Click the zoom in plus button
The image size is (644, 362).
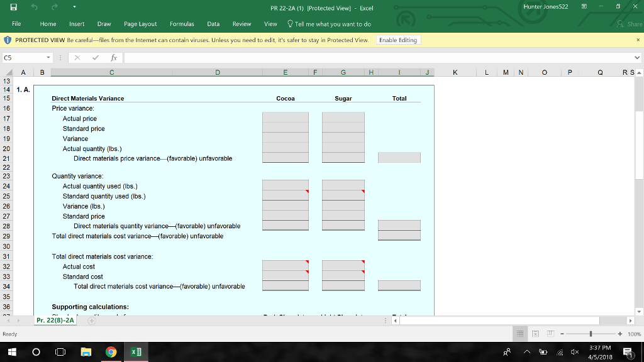click(619, 334)
